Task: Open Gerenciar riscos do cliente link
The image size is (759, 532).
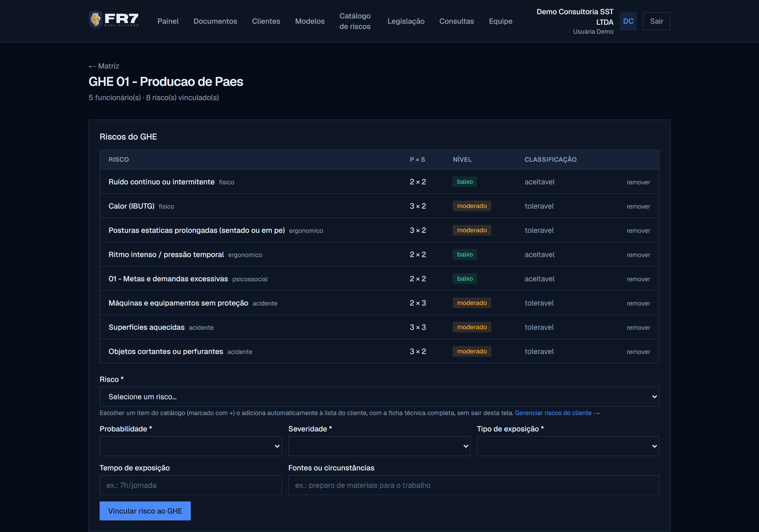Action: tap(557, 413)
